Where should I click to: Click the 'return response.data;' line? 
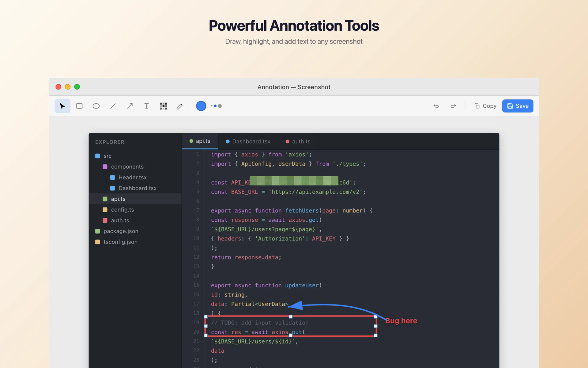[x=246, y=257]
